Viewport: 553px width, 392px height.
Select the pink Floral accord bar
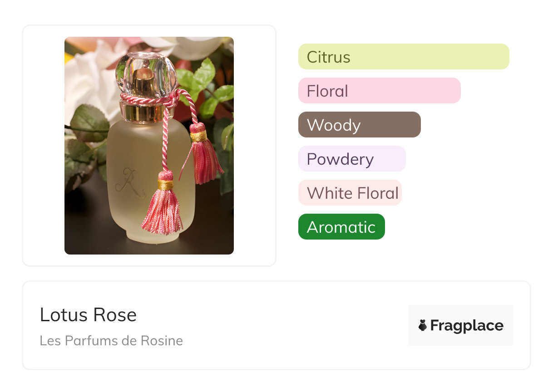(379, 91)
